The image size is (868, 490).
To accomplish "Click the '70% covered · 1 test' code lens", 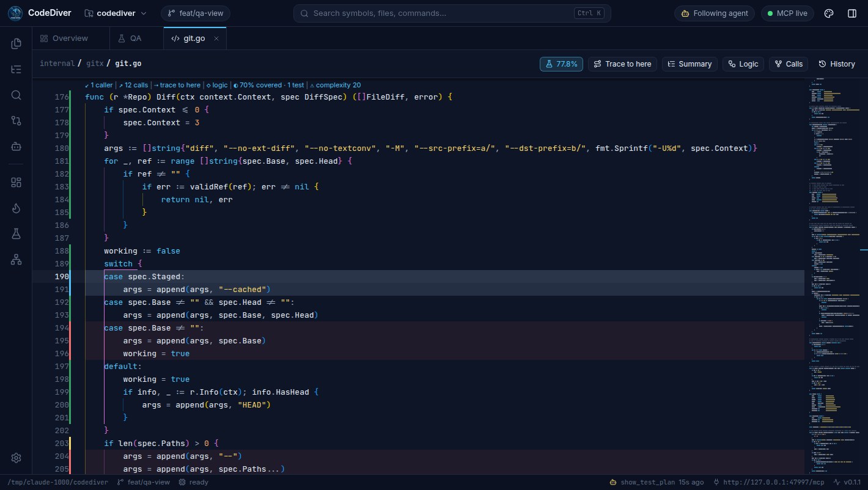I will click(269, 86).
